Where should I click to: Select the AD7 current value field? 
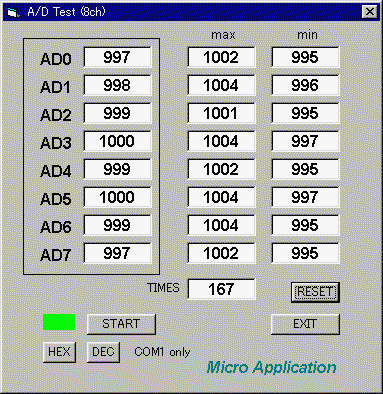(117, 253)
